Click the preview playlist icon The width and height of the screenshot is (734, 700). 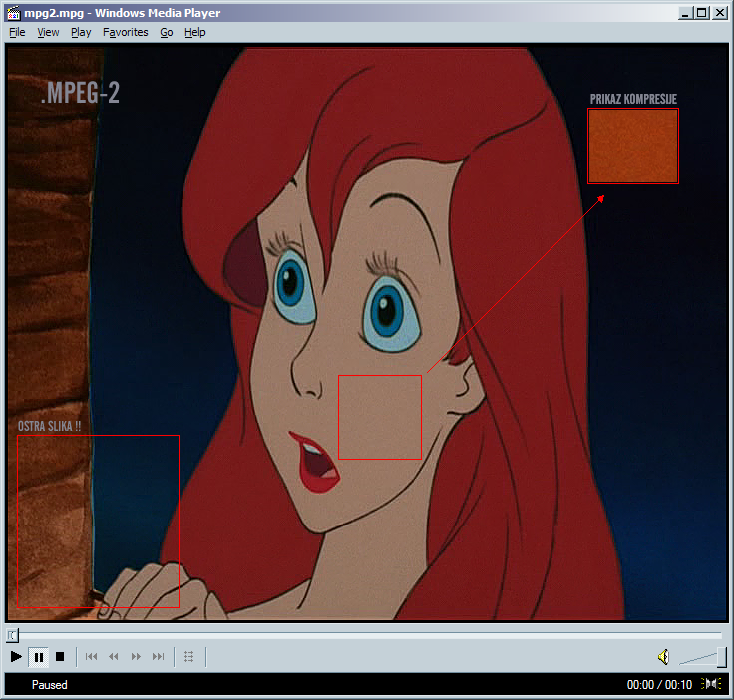click(x=189, y=657)
